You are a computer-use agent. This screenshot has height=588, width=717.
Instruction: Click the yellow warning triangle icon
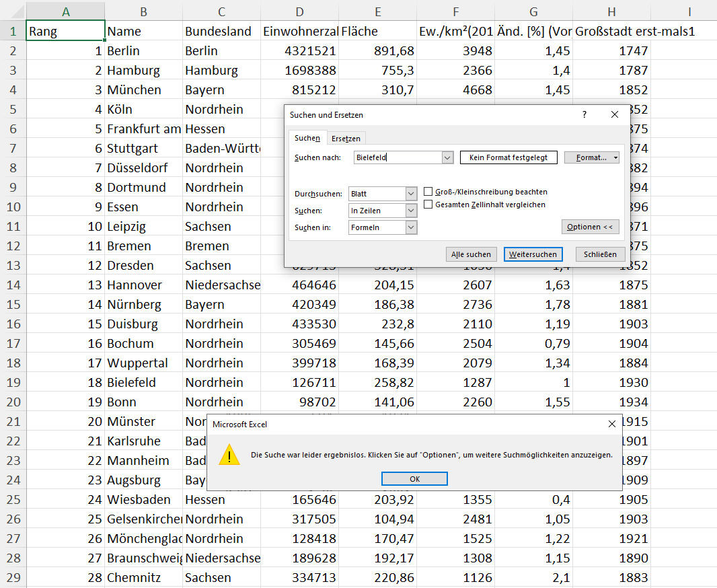tap(229, 455)
